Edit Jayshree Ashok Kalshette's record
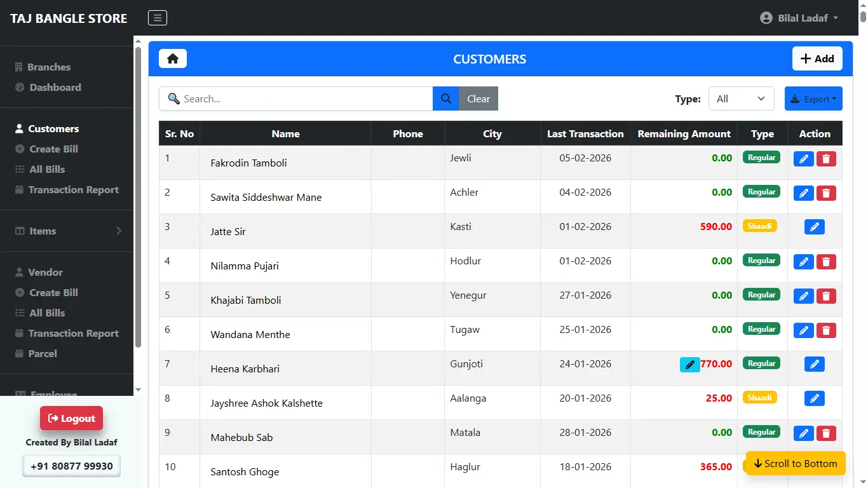 814,398
